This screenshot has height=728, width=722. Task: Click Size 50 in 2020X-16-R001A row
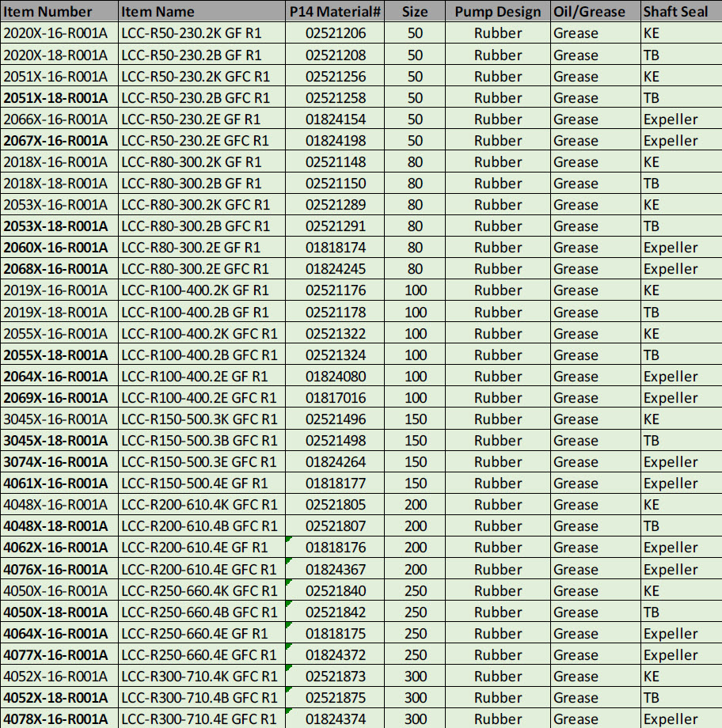415,33
